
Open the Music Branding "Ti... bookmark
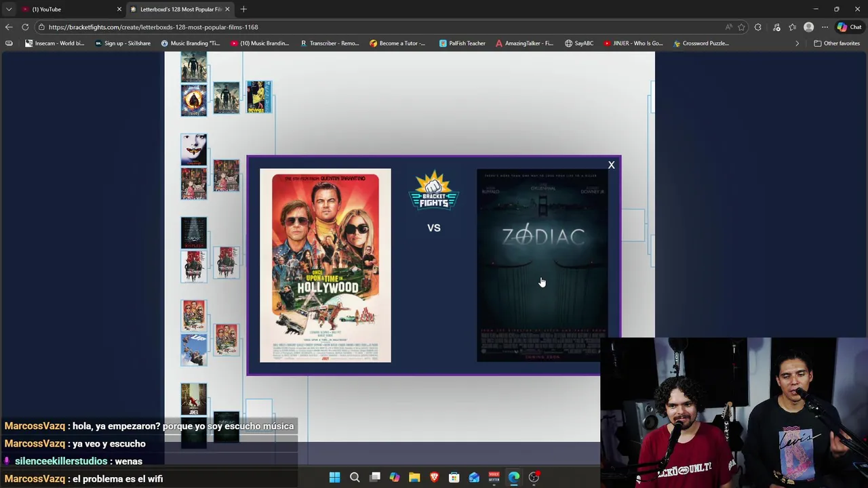point(191,43)
